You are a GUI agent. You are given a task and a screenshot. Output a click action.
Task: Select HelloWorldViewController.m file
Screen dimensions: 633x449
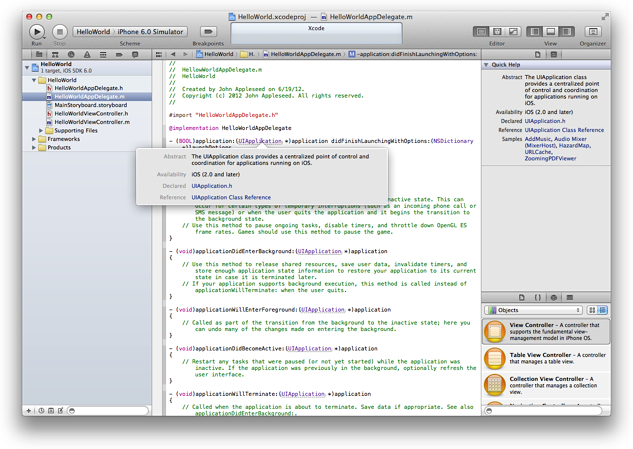(92, 122)
